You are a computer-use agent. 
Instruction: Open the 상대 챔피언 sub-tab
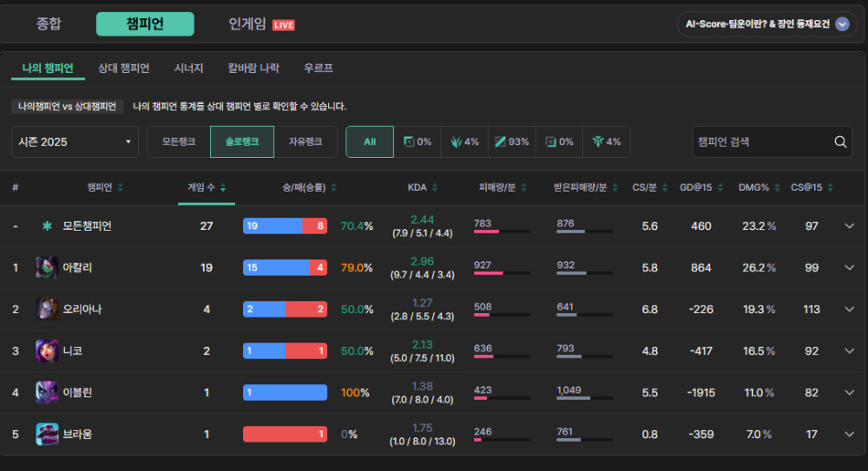click(x=123, y=69)
